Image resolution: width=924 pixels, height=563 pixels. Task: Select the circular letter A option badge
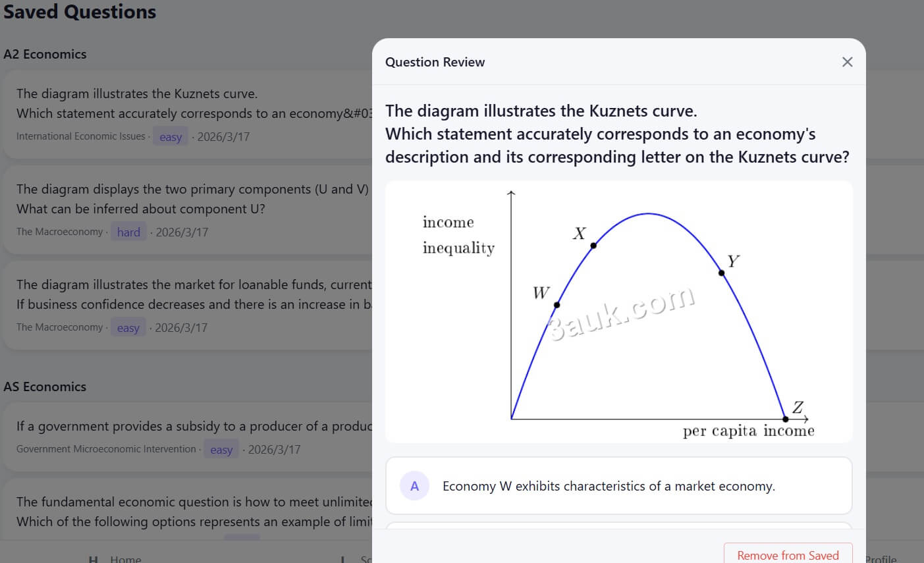[414, 486]
